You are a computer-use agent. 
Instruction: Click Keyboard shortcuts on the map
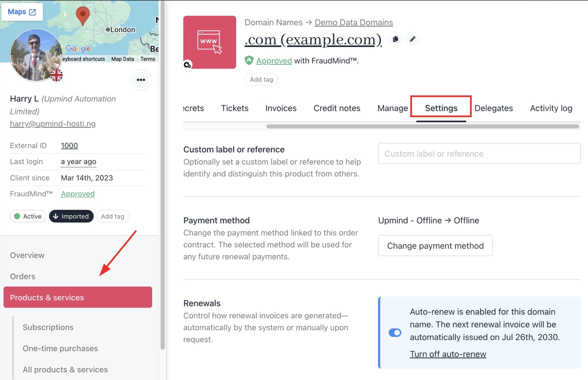84,59
